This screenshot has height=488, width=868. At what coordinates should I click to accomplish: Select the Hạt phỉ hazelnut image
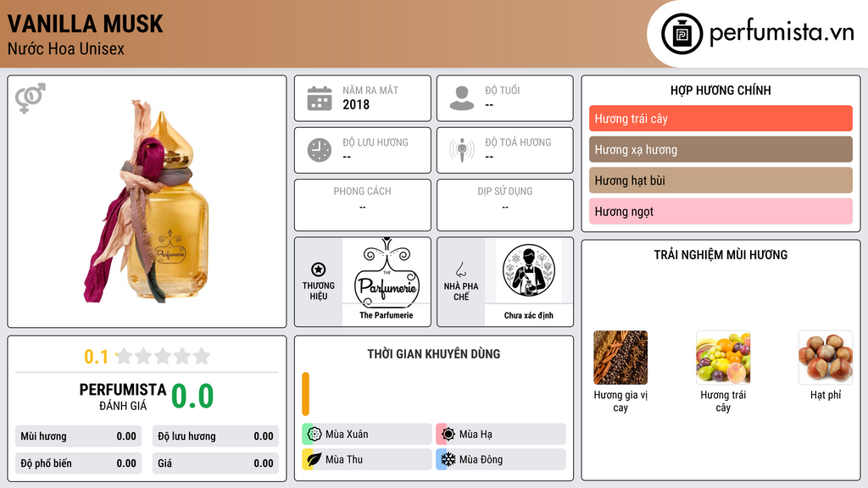point(826,358)
